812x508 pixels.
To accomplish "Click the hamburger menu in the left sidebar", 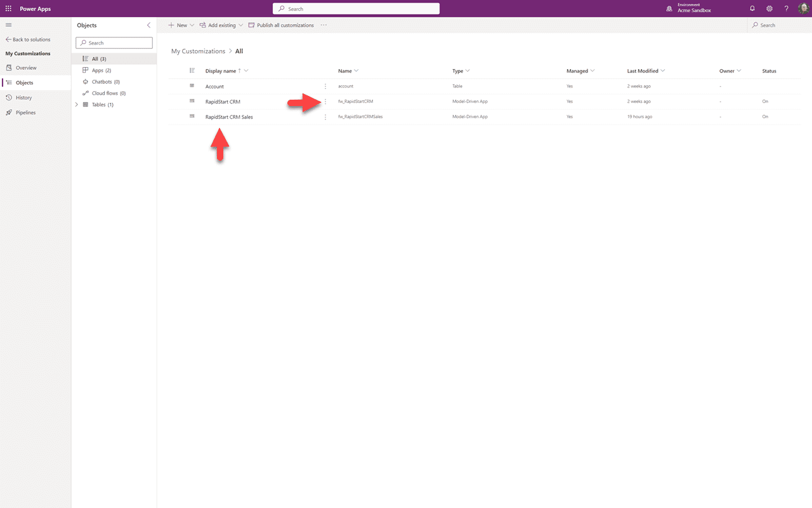I will pos(8,25).
